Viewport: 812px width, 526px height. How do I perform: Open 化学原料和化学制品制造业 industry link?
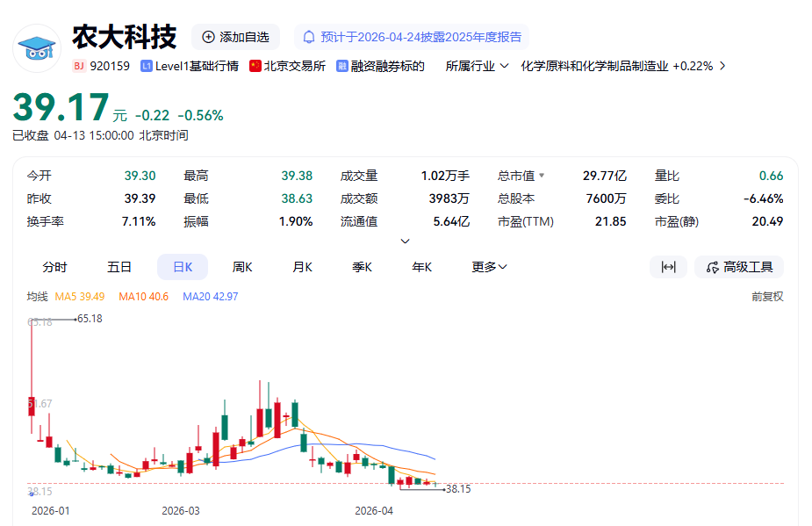594,66
